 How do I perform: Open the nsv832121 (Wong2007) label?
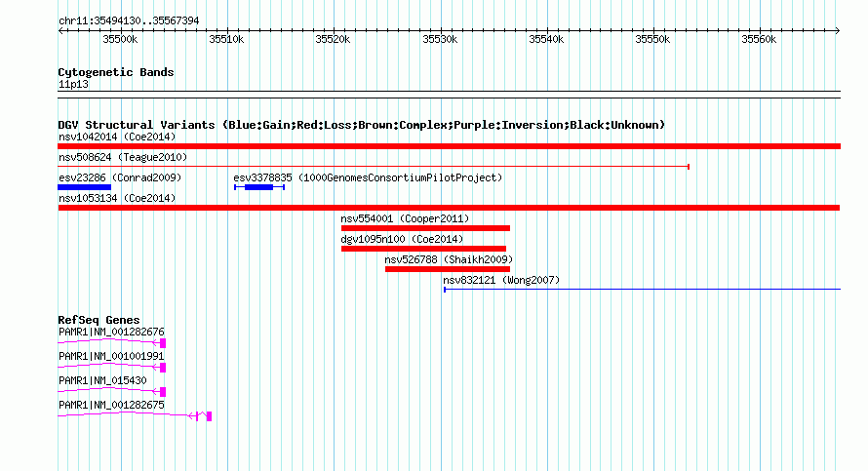click(x=501, y=280)
